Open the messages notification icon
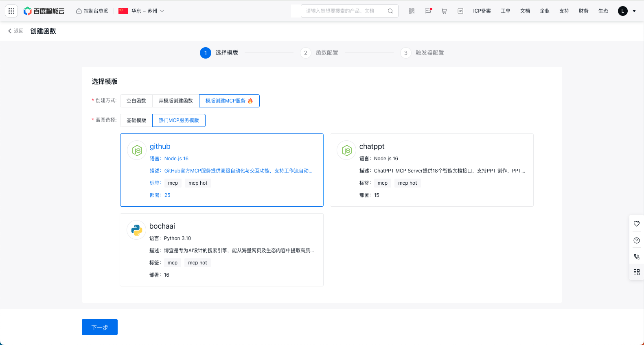The image size is (644, 345). click(x=428, y=11)
